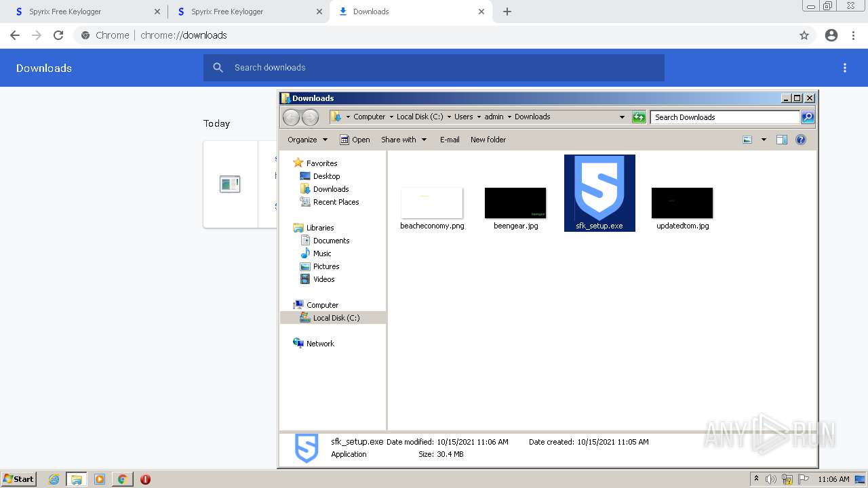This screenshot has height=488, width=868.
Task: Open volume control in system tray
Action: coord(771,479)
